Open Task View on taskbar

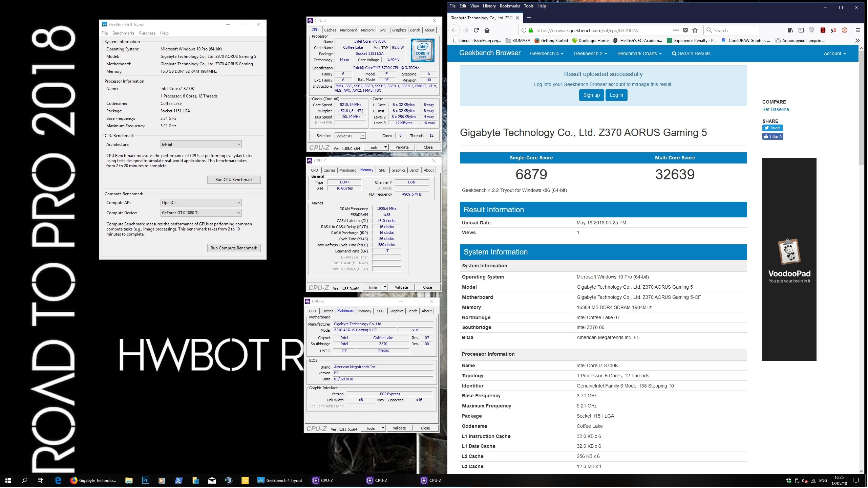coord(41,481)
